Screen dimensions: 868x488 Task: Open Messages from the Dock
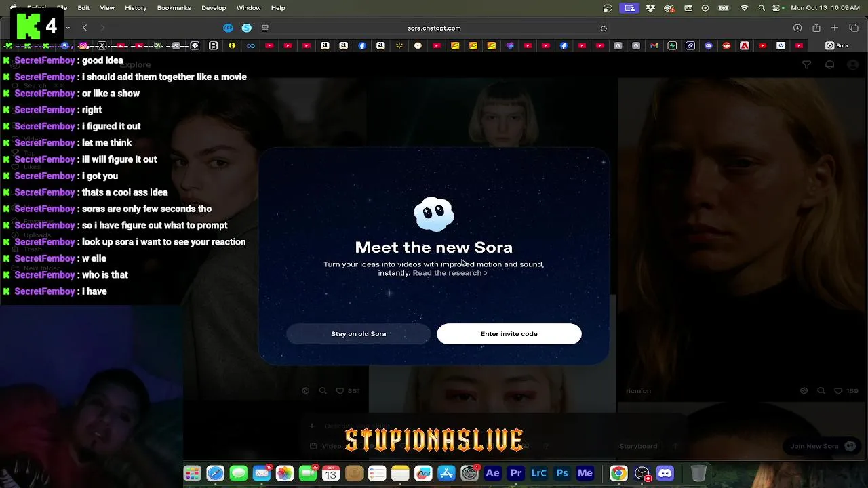(239, 473)
